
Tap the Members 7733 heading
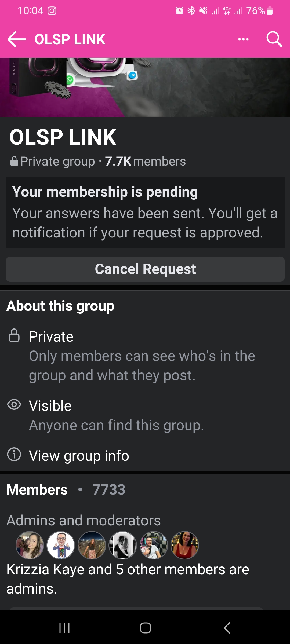pyautogui.click(x=66, y=489)
